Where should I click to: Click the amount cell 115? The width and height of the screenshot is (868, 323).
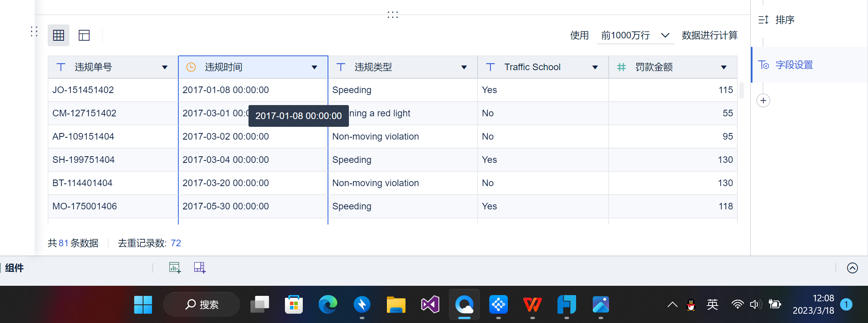tap(673, 90)
